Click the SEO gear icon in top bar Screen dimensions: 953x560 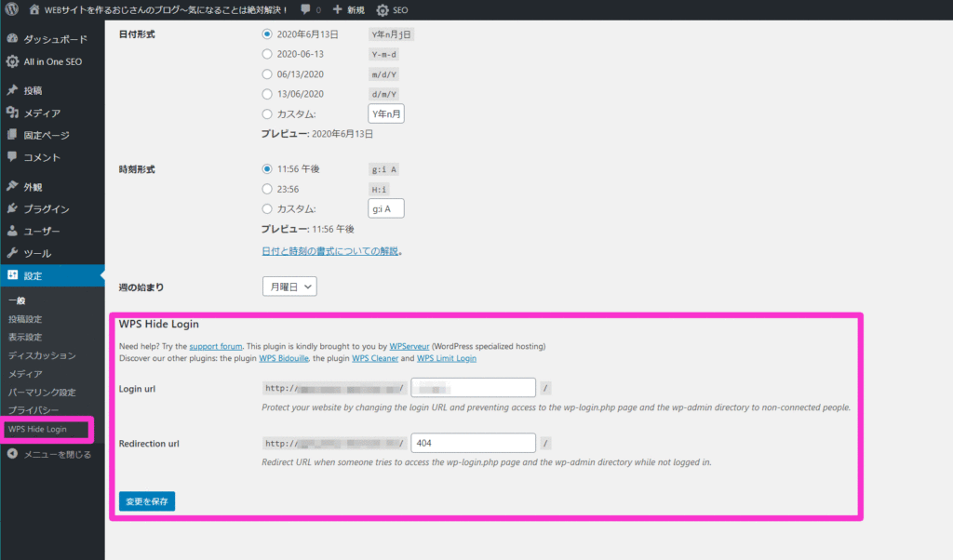pos(383,10)
